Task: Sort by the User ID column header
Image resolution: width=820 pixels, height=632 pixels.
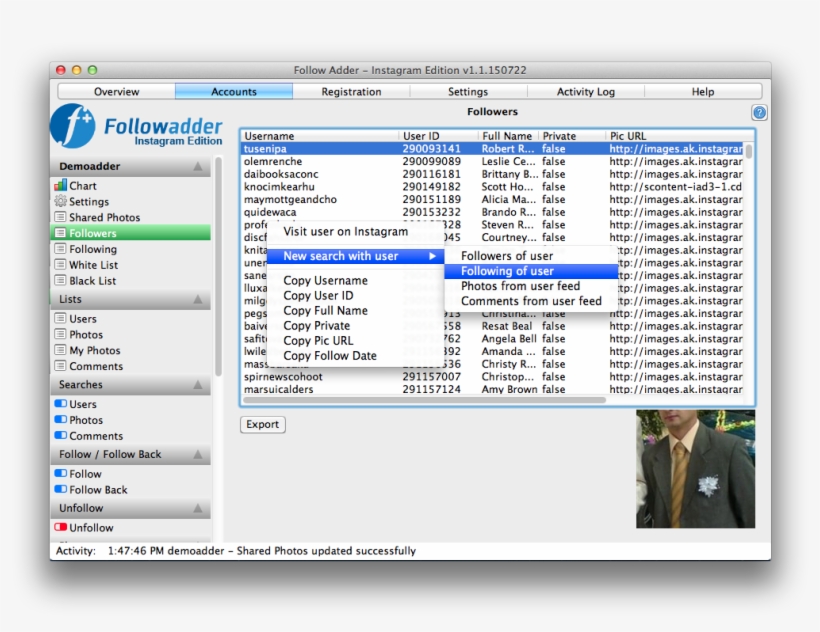Action: 438,136
